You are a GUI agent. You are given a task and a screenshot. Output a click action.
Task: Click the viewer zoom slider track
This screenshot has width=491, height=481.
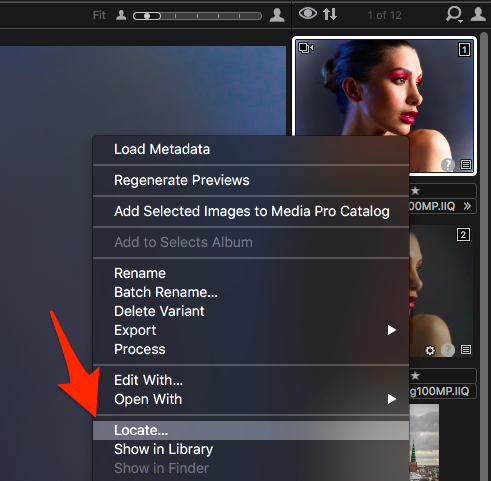click(197, 16)
